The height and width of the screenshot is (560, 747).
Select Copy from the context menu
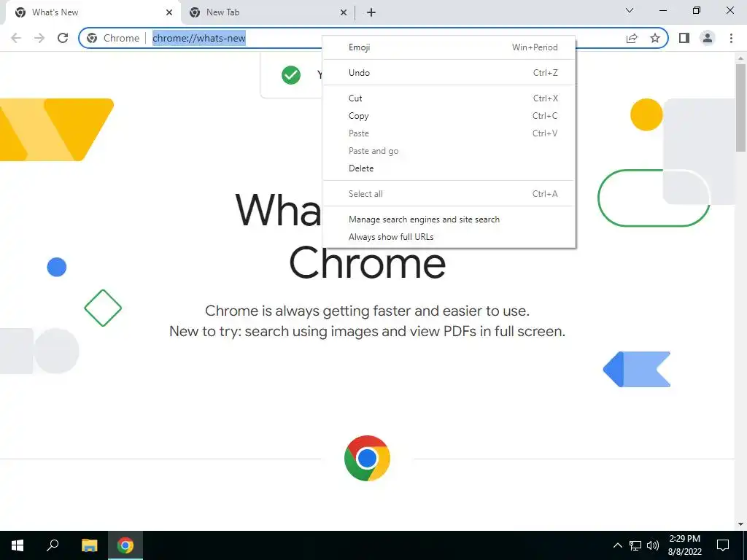point(449,116)
